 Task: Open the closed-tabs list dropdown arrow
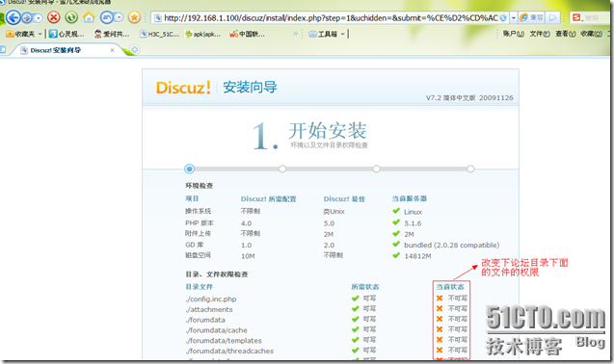pos(120,17)
